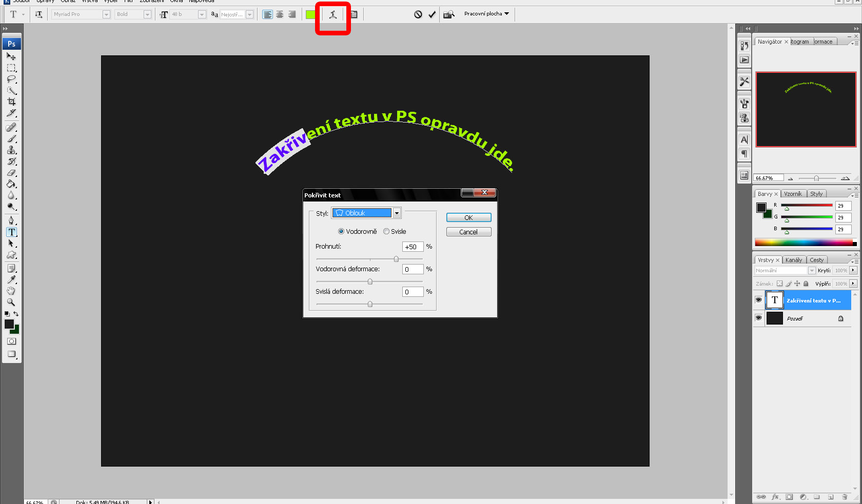862x504 pixels.
Task: Delete layer with the trash icon
Action: click(x=845, y=497)
